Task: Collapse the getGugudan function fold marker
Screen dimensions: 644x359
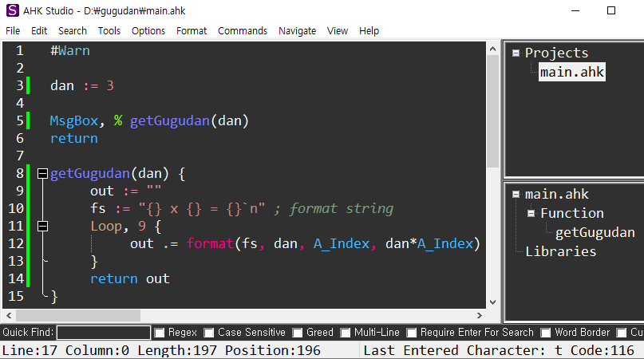Action: pyautogui.click(x=42, y=173)
